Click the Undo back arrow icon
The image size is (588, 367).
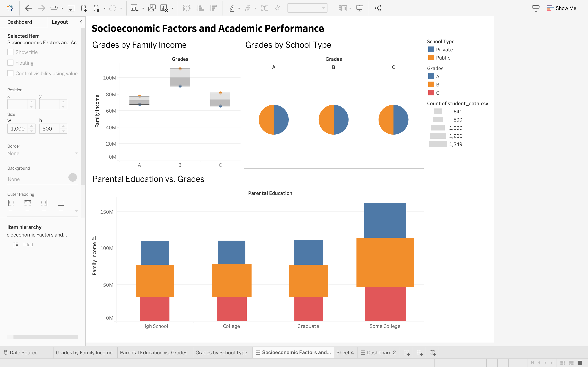28,8
